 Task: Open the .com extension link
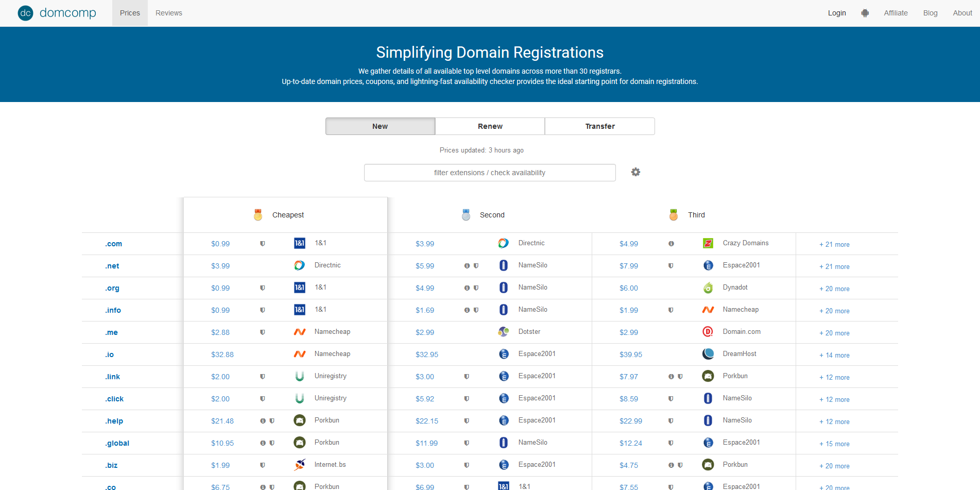pos(114,244)
